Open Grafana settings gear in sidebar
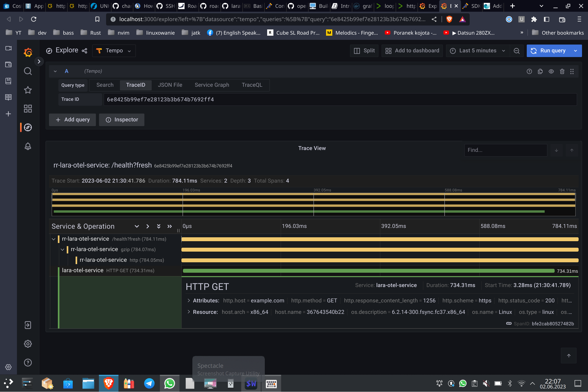Screen dimensions: 588x392 [x=28, y=344]
